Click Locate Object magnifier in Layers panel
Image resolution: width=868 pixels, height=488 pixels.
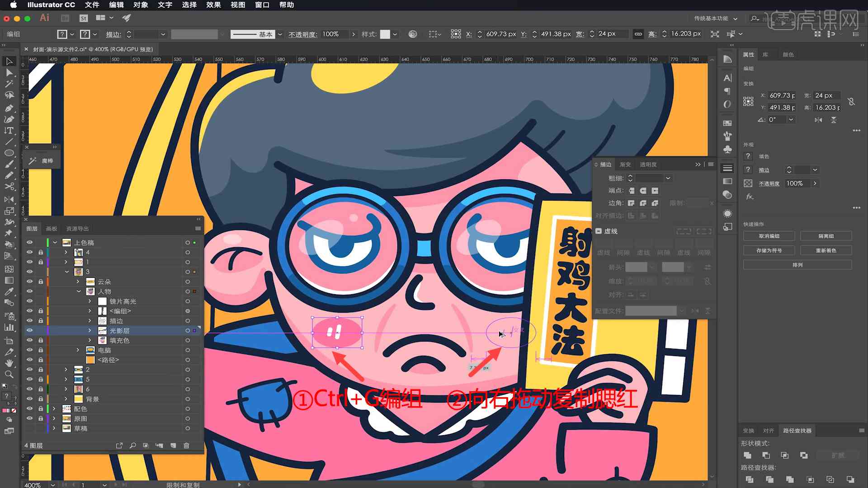[133, 446]
